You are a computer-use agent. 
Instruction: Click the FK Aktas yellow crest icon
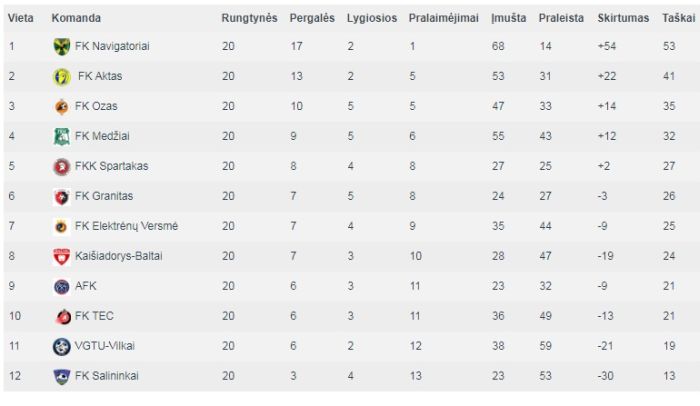point(62,76)
